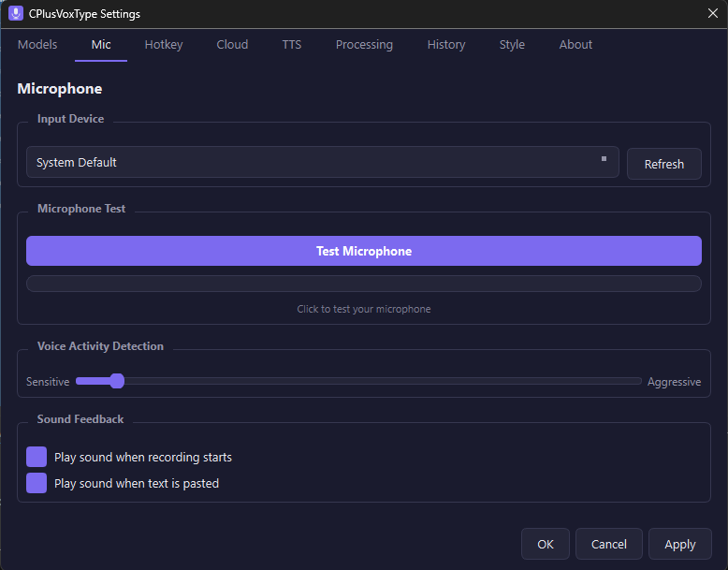Select the Mic tab
Screen dimensions: 728x570
101,45
